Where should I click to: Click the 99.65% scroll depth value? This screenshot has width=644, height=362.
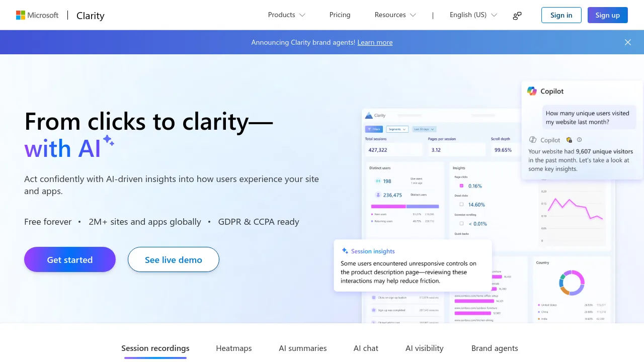point(503,150)
